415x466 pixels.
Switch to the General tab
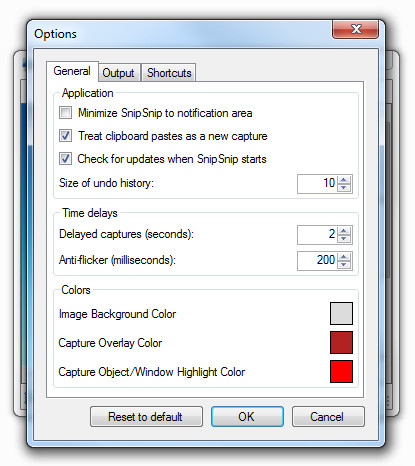click(72, 71)
